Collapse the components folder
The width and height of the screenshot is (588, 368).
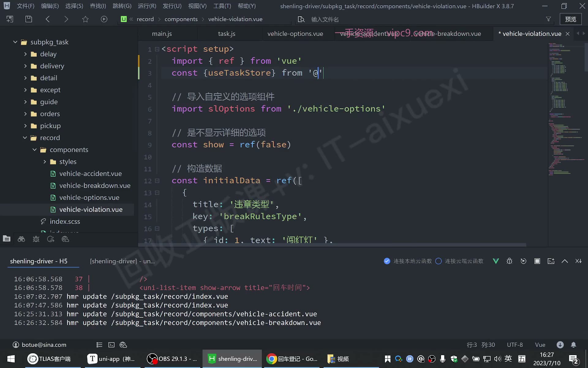click(x=35, y=150)
